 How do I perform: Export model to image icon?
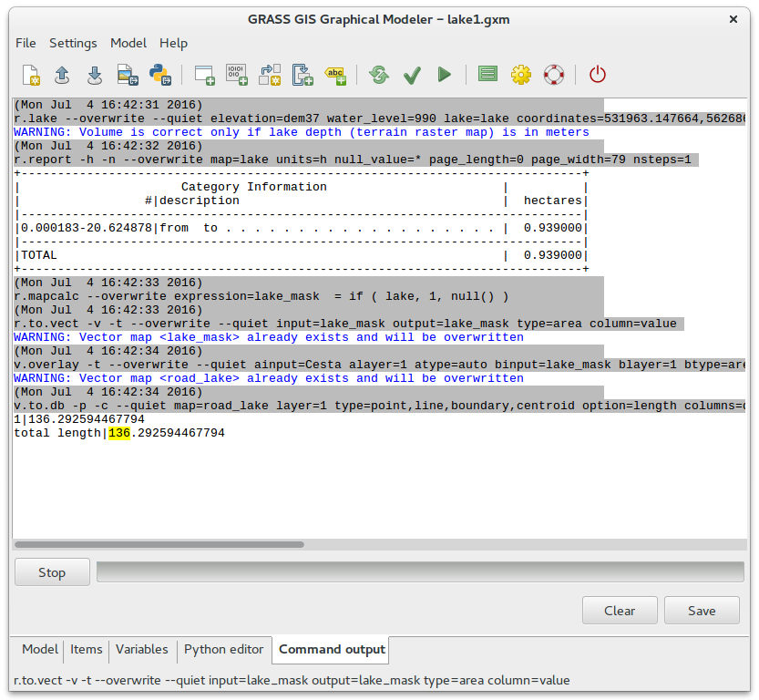(128, 75)
